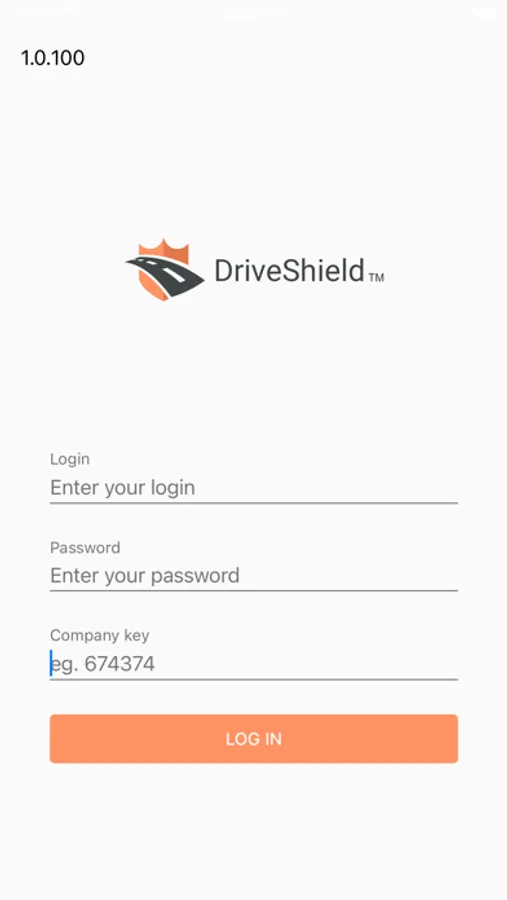Click the underline beneath the company key field
This screenshot has height=900, width=507.
coord(254,680)
